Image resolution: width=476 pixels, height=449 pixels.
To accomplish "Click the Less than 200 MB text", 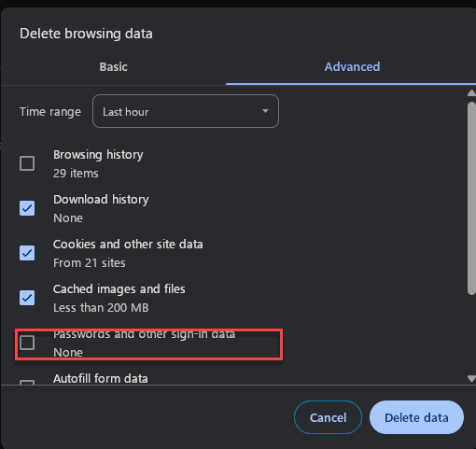I will (101, 308).
